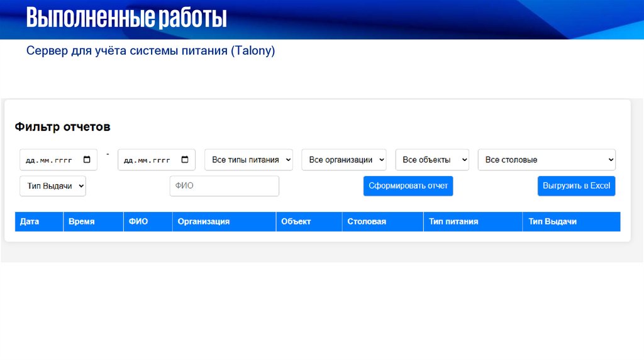Open the 'Все организации' dropdown

click(x=344, y=160)
